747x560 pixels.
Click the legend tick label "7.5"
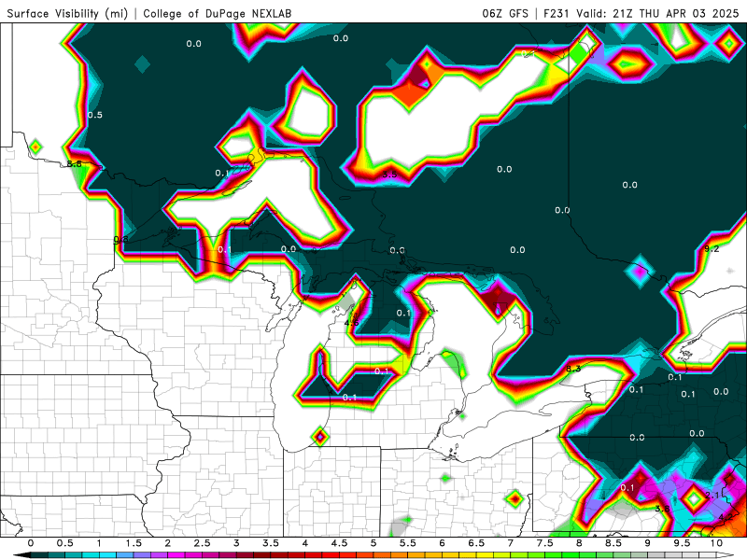[545, 543]
